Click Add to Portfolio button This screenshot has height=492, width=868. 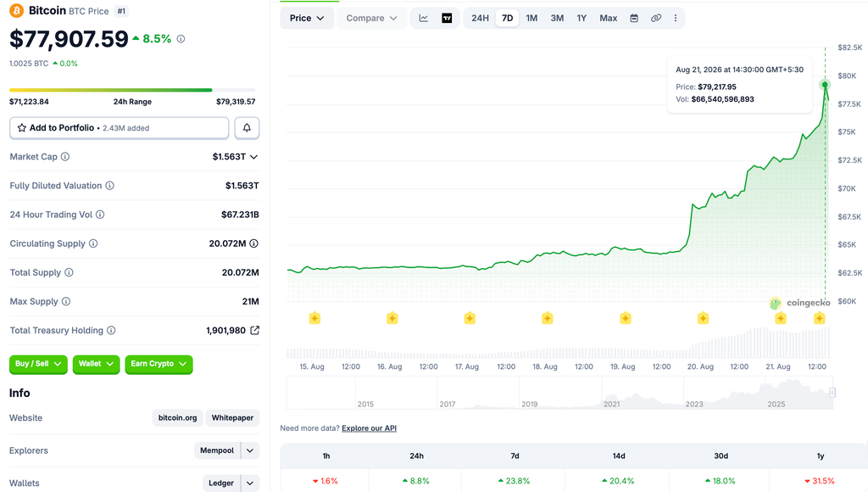click(x=119, y=128)
